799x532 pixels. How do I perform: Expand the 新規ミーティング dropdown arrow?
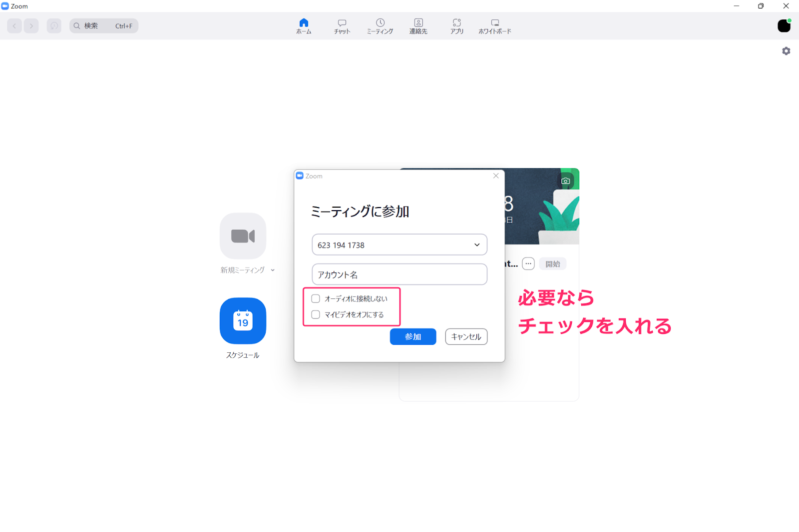pos(273,270)
